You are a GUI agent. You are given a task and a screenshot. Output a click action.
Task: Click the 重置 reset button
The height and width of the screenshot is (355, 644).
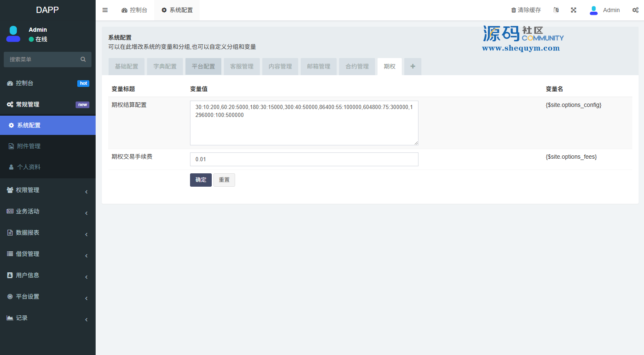pyautogui.click(x=224, y=180)
